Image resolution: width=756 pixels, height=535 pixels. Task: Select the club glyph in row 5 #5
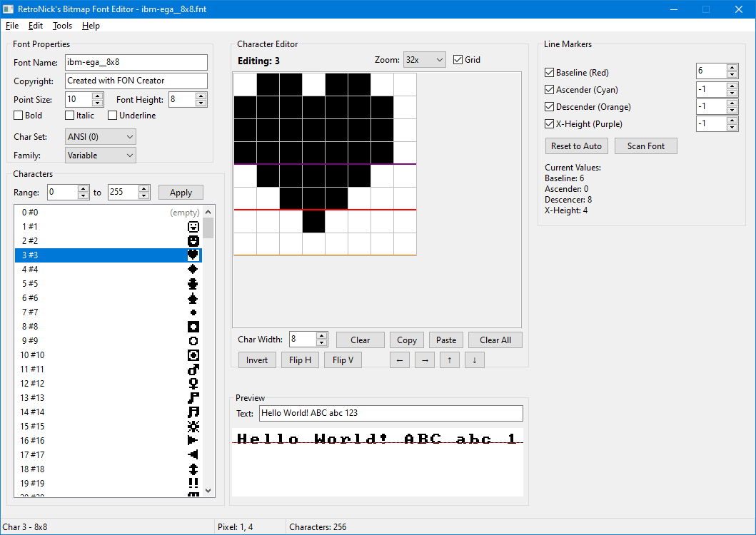193,284
